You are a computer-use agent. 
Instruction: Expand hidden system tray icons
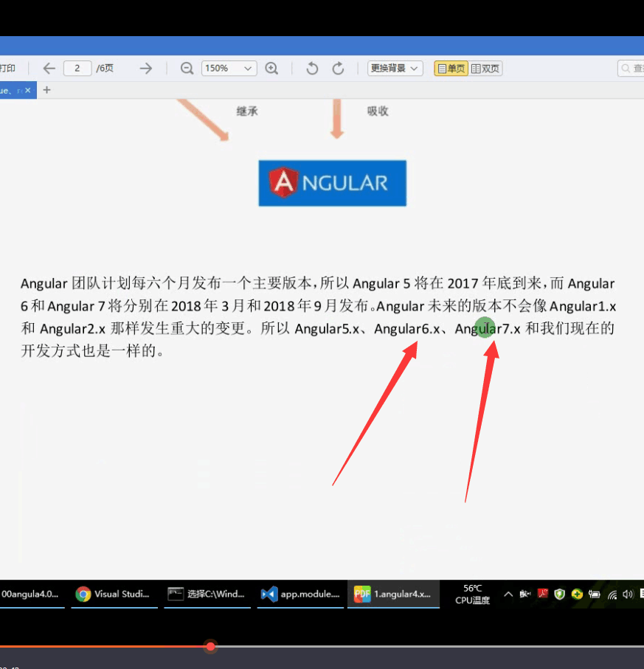point(508,594)
